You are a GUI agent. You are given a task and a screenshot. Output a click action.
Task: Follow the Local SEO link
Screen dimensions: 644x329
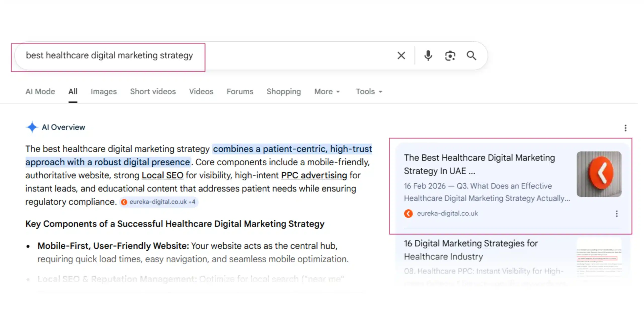click(163, 175)
